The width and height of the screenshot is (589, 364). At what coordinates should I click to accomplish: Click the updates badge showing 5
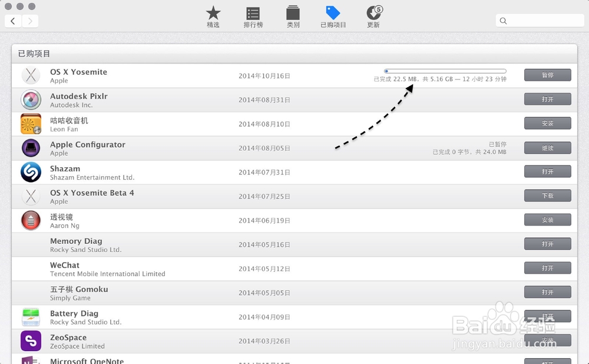point(379,9)
